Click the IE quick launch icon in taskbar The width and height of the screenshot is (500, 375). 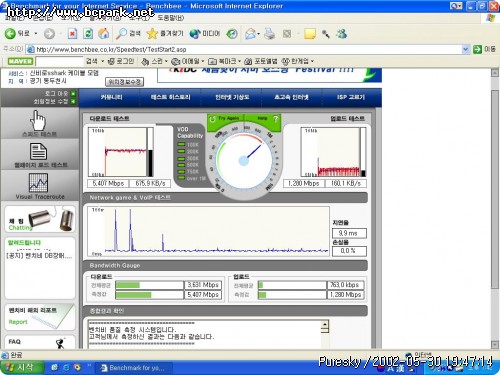66,368
